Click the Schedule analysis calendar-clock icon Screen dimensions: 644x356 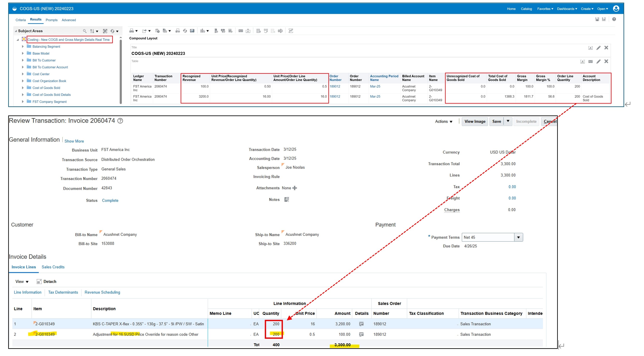(157, 31)
